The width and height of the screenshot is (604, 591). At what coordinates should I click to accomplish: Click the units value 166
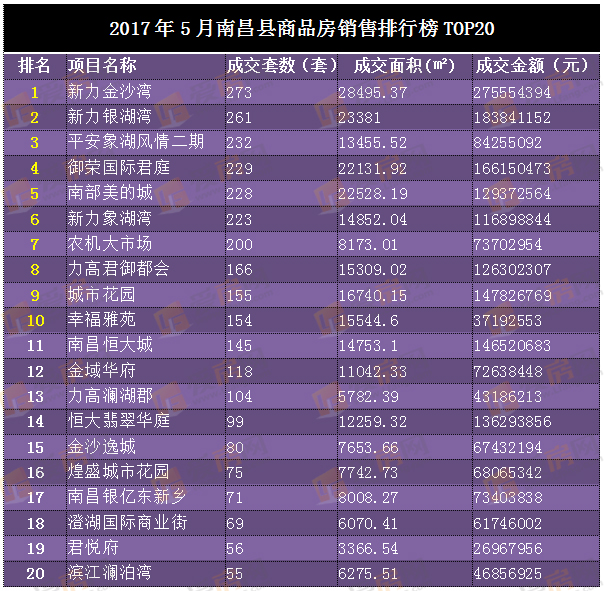click(x=239, y=270)
